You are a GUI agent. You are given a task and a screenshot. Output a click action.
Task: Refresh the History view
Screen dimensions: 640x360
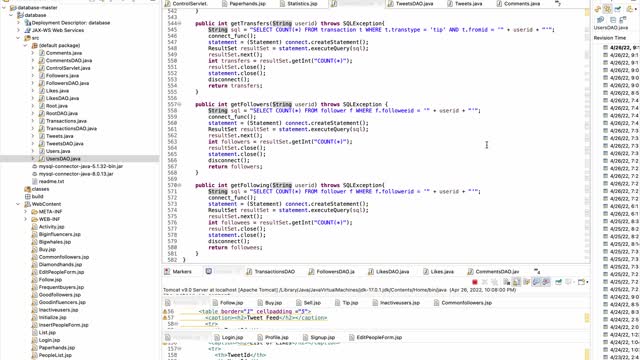598,9
